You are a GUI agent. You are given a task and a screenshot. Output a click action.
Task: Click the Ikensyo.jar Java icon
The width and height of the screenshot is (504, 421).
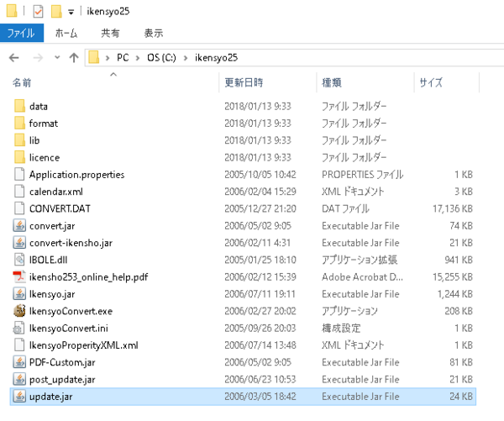tap(19, 293)
